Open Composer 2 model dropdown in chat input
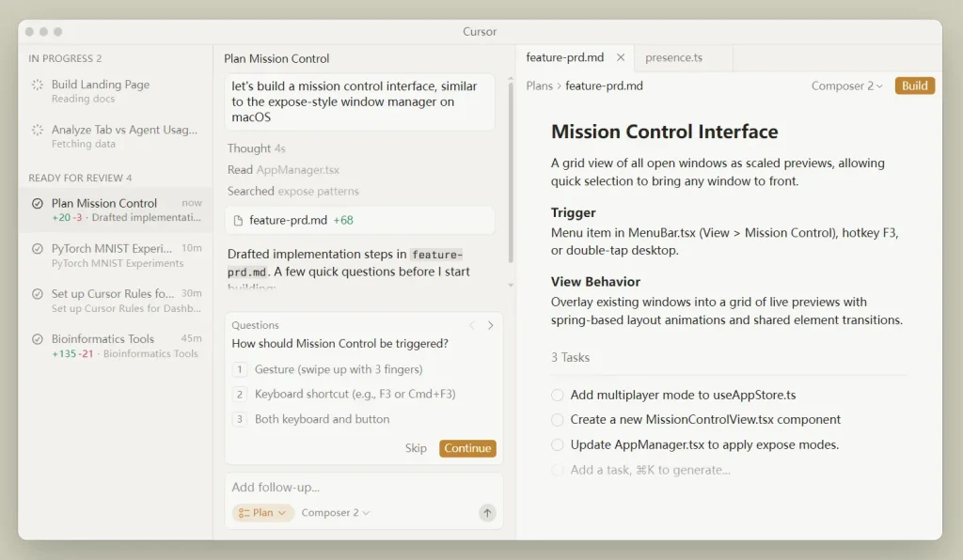This screenshot has height=560, width=963. pyautogui.click(x=336, y=513)
